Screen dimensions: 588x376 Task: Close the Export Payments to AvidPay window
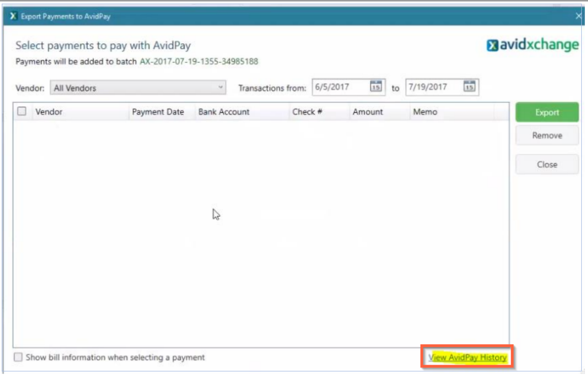pyautogui.click(x=578, y=16)
